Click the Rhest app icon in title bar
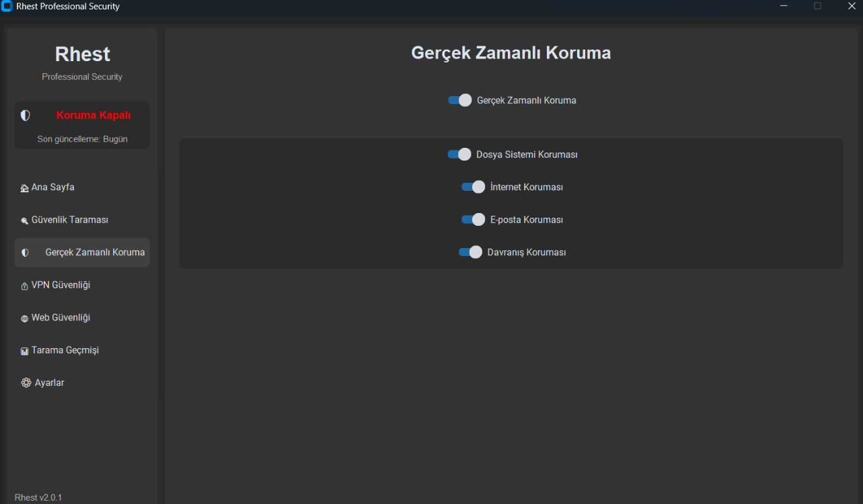This screenshot has height=504, width=863. tap(7, 6)
